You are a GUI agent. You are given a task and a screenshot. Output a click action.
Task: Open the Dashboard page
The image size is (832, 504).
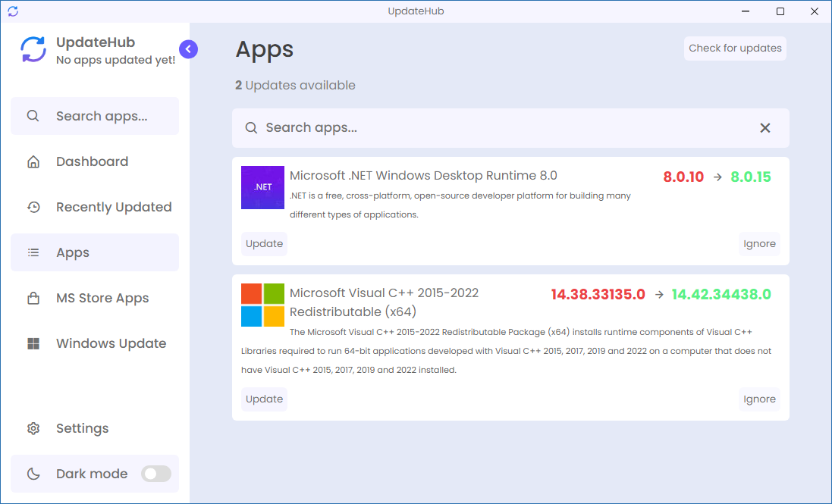point(95,161)
